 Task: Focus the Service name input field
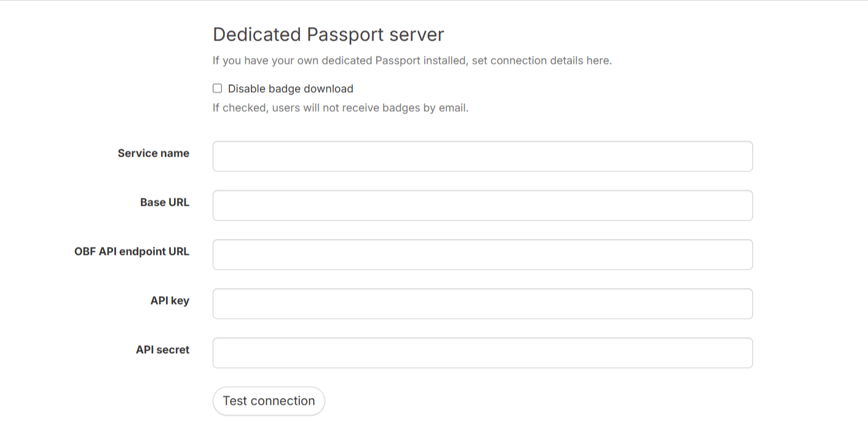[x=482, y=157]
